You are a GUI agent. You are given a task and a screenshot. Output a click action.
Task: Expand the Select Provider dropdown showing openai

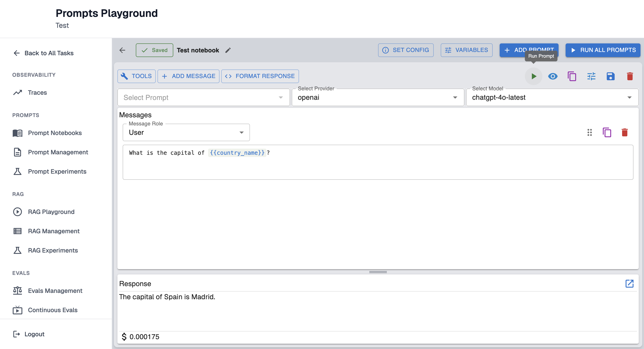pos(377,97)
